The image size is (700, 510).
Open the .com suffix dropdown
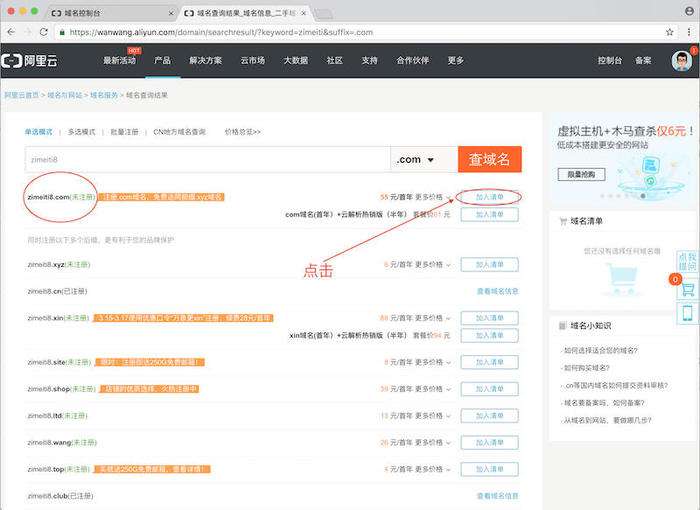point(424,159)
